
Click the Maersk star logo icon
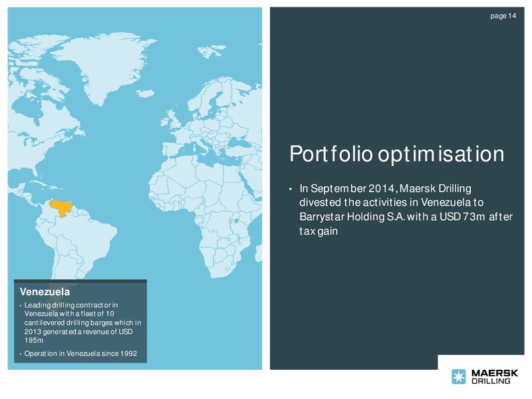tap(459, 376)
